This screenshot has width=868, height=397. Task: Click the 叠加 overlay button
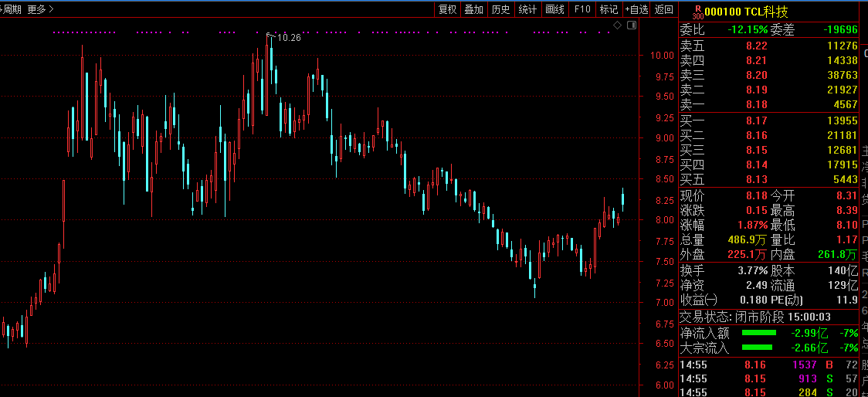click(474, 9)
